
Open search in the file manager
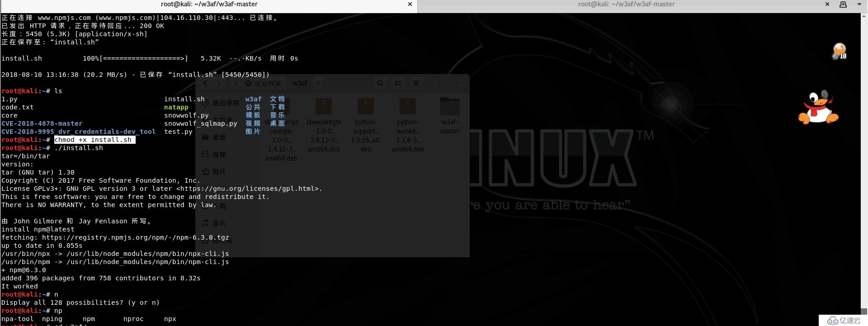(380, 83)
